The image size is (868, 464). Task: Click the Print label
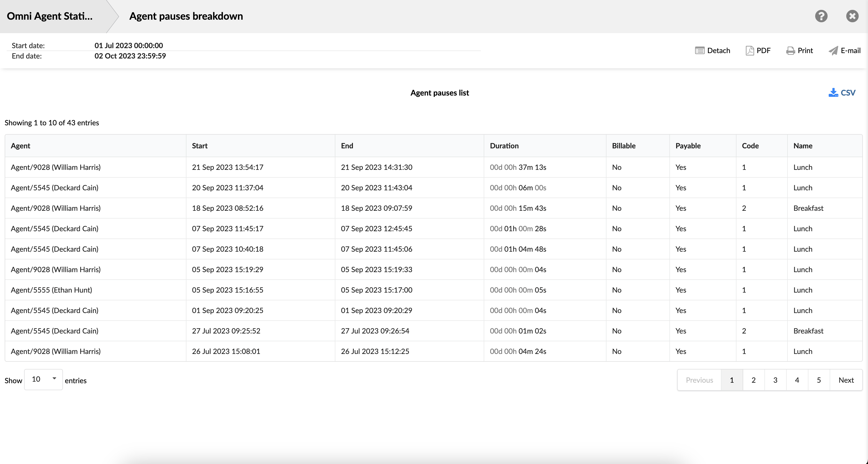(805, 50)
